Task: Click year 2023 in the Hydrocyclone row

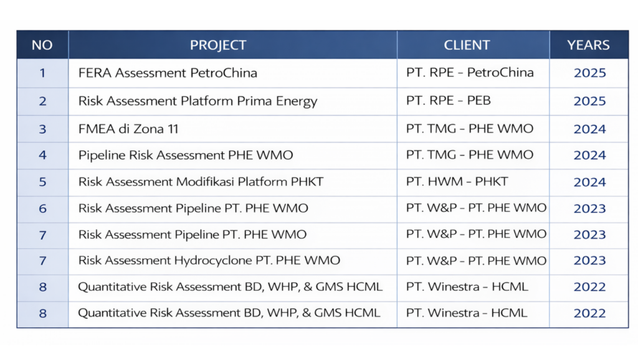Action: point(589,261)
